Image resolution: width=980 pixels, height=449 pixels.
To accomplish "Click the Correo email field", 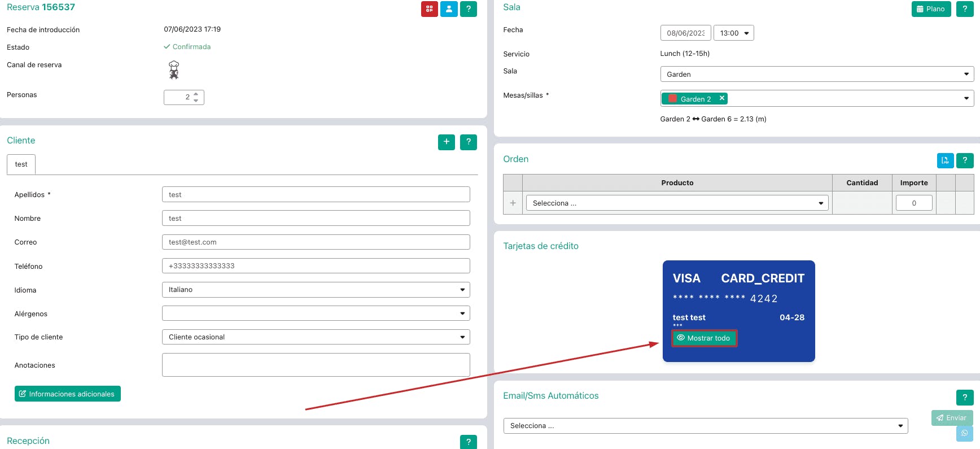I will point(316,242).
